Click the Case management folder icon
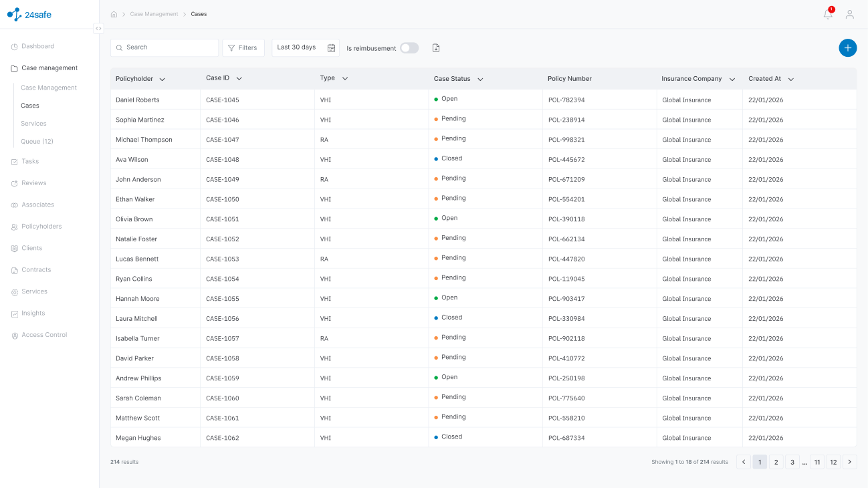Screen dimensions: 868x488 point(15,68)
